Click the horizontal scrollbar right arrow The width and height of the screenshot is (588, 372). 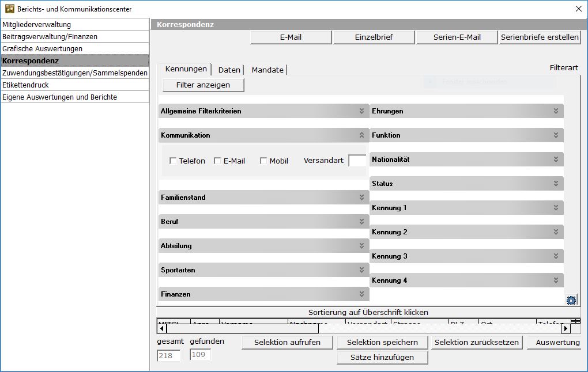[566, 328]
